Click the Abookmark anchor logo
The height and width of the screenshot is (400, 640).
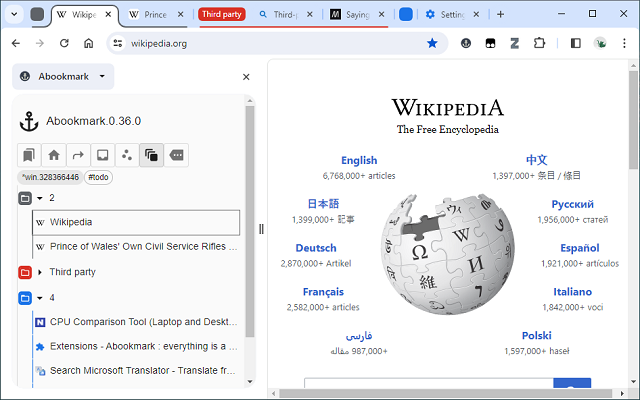29,121
